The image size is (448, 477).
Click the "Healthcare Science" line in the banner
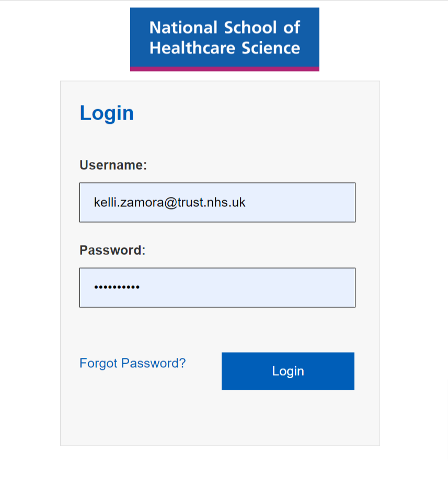pyautogui.click(x=225, y=48)
